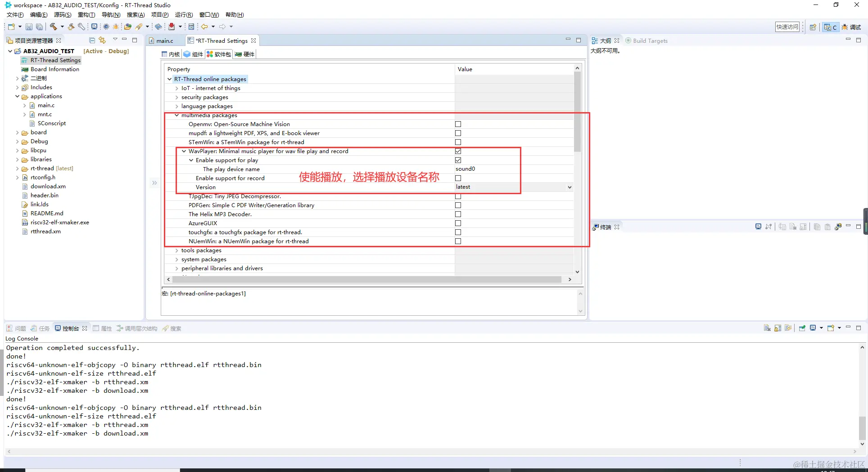Image resolution: width=868 pixels, height=472 pixels.
Task: Click the Save (floppy disk) toolbar icon
Action: pos(29,27)
